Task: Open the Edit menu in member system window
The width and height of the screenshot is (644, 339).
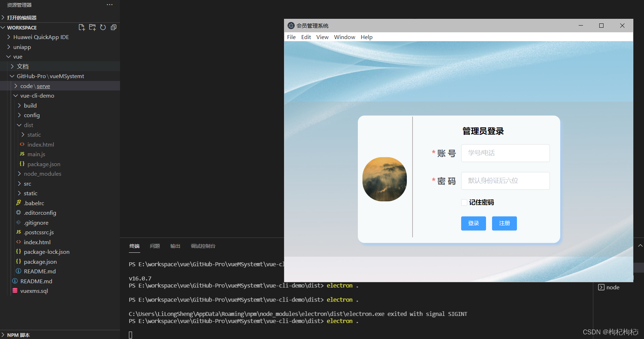Action: (306, 37)
